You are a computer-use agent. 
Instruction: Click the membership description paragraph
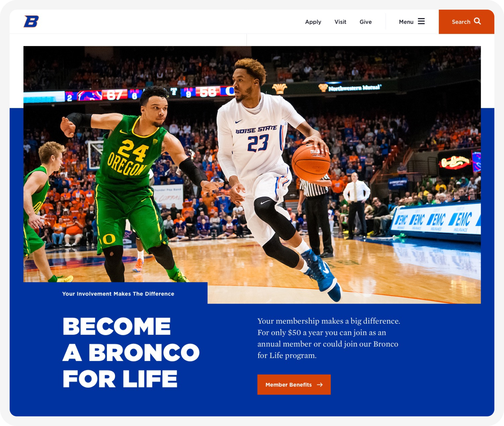(x=329, y=338)
